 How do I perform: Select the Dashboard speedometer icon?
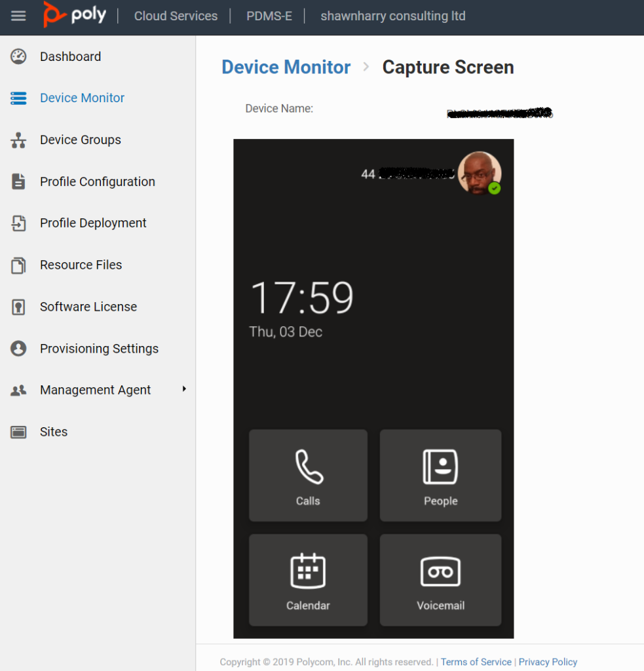click(18, 56)
